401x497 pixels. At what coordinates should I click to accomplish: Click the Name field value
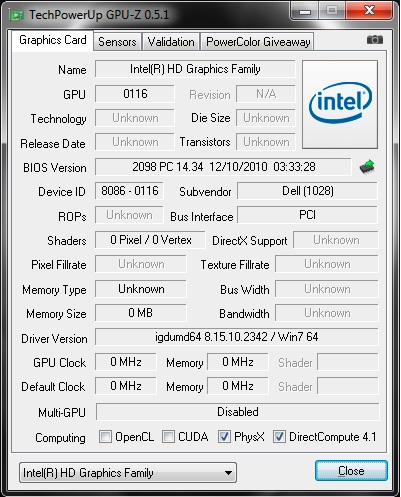point(195,69)
